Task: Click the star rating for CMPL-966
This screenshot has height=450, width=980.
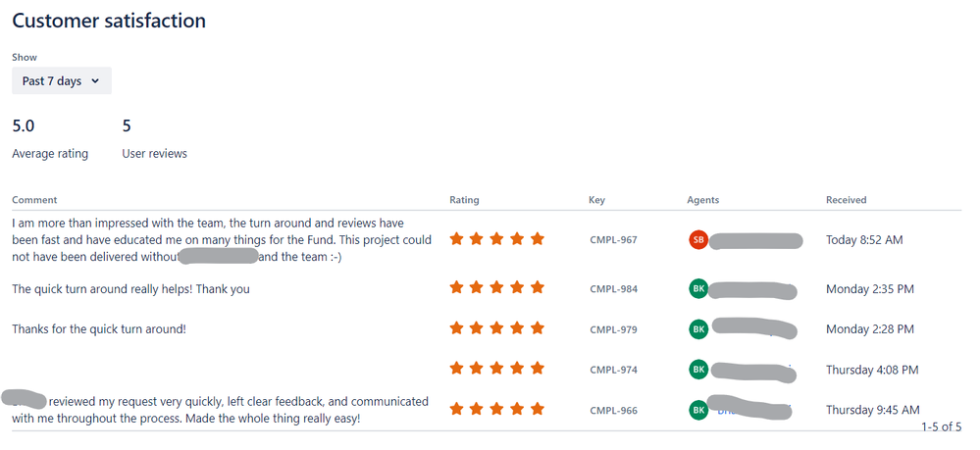Action: [x=497, y=409]
